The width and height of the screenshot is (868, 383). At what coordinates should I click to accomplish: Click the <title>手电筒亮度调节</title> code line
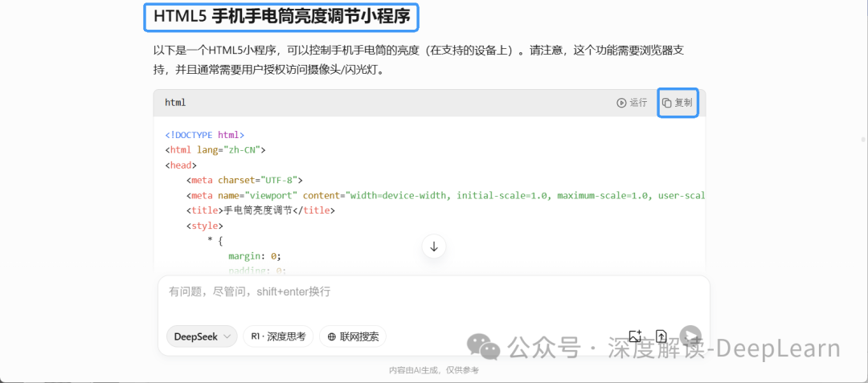(260, 210)
